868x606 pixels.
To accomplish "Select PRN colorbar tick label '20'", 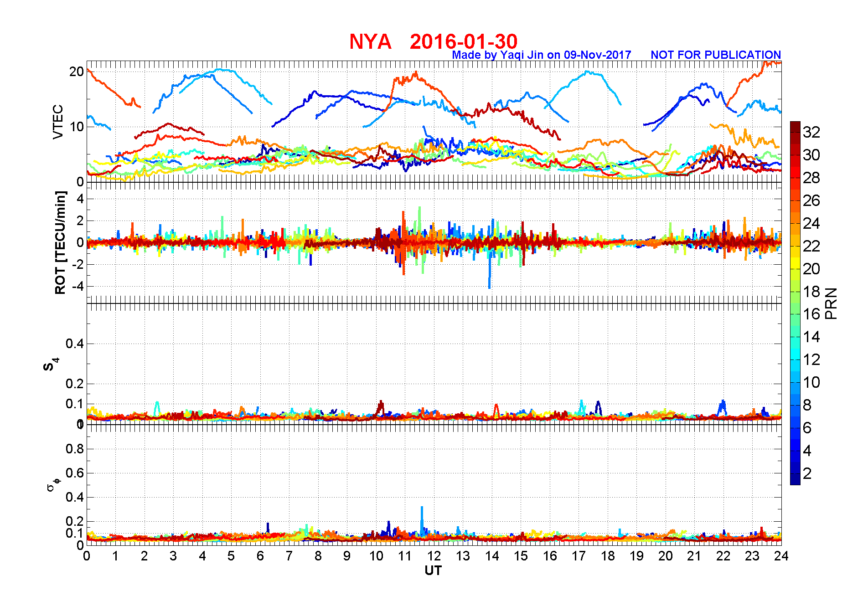I will tap(811, 269).
